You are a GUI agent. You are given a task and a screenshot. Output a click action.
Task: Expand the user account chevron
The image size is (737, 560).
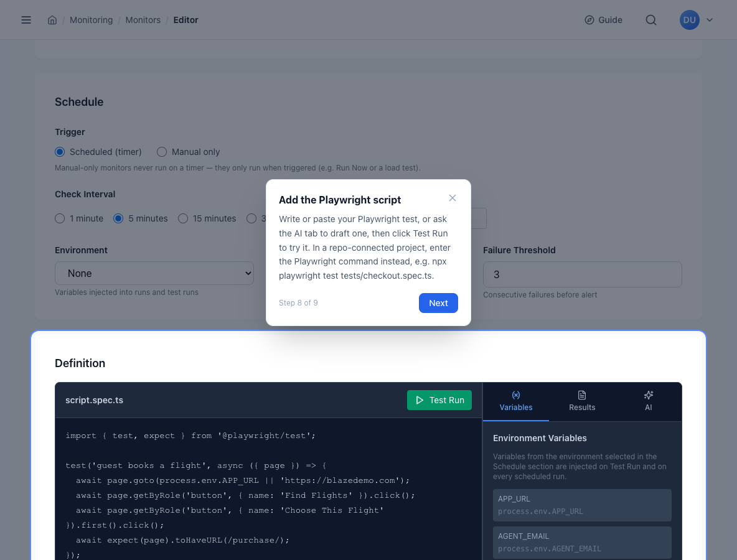click(710, 20)
